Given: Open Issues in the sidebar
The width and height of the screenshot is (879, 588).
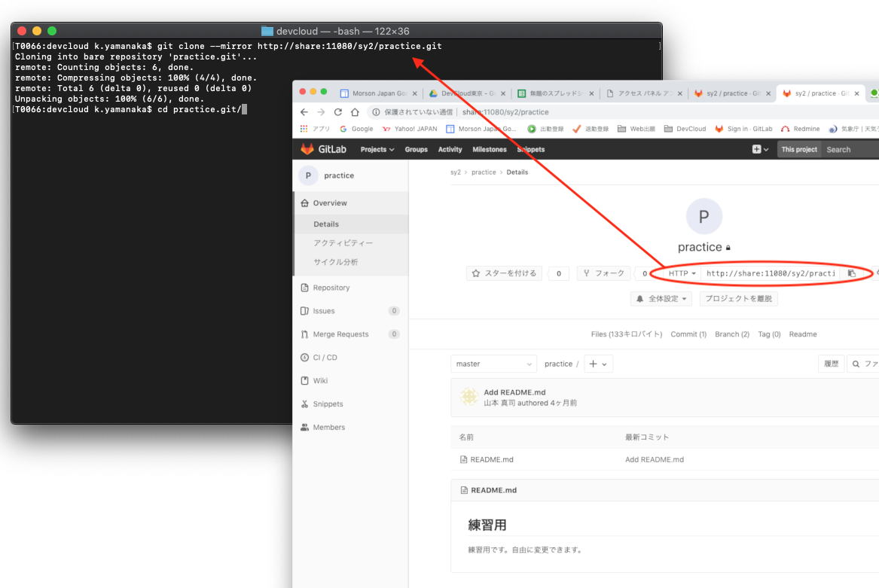Looking at the screenshot, I should tap(324, 311).
